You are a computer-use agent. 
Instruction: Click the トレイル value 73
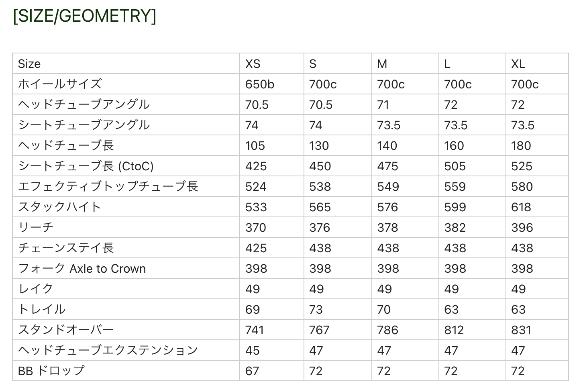pos(316,310)
